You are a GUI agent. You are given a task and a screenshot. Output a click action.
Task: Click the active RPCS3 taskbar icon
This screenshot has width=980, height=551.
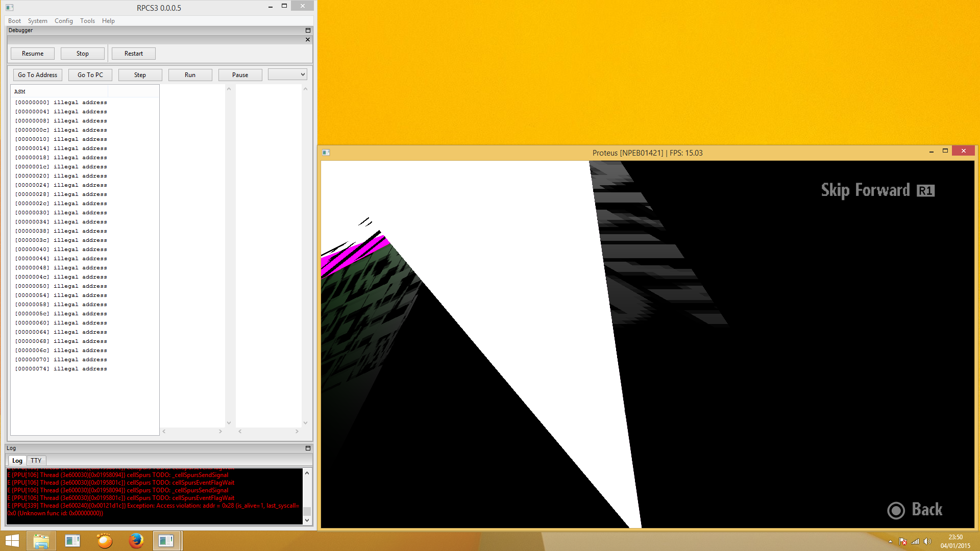[x=167, y=541]
